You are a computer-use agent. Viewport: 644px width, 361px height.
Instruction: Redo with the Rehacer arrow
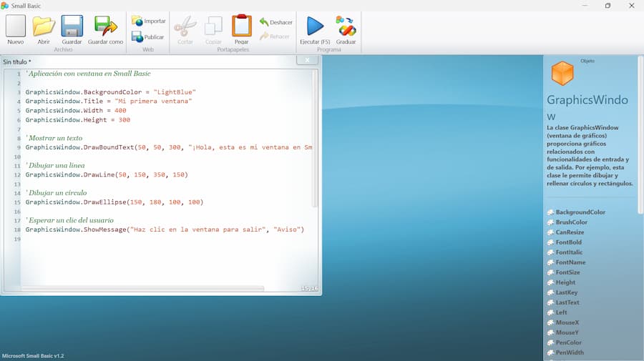click(263, 36)
